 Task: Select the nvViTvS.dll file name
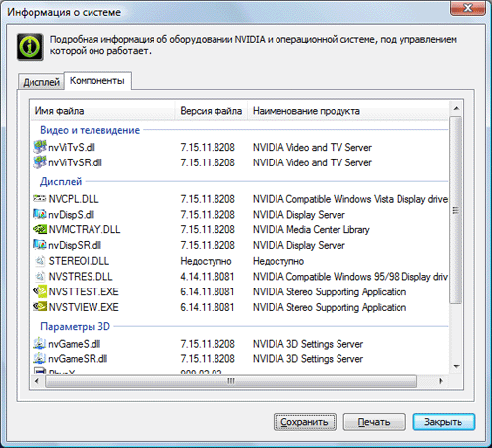(72, 147)
